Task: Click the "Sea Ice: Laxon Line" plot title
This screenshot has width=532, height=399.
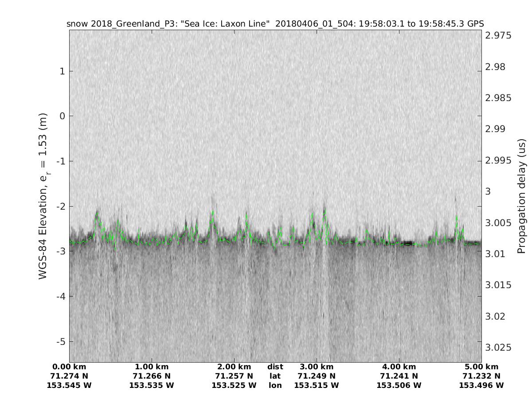Action: click(275, 24)
